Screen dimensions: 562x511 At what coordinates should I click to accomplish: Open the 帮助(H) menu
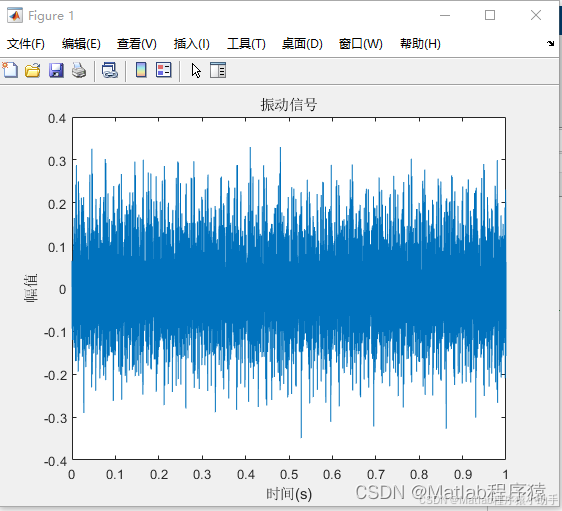(420, 44)
